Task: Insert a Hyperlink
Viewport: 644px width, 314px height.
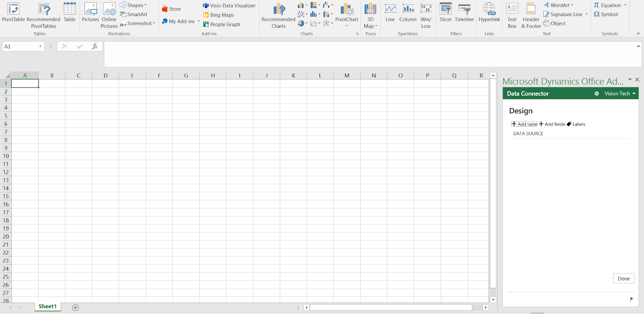Action: [489, 12]
